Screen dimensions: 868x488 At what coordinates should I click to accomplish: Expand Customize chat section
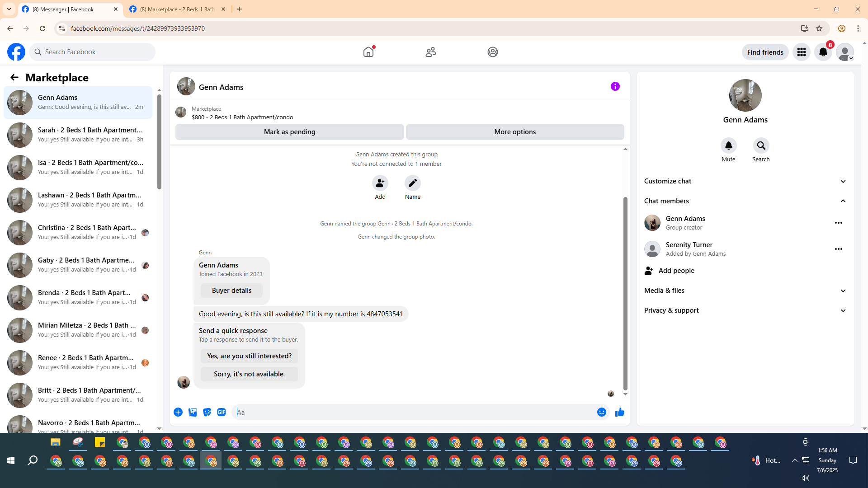click(x=843, y=181)
